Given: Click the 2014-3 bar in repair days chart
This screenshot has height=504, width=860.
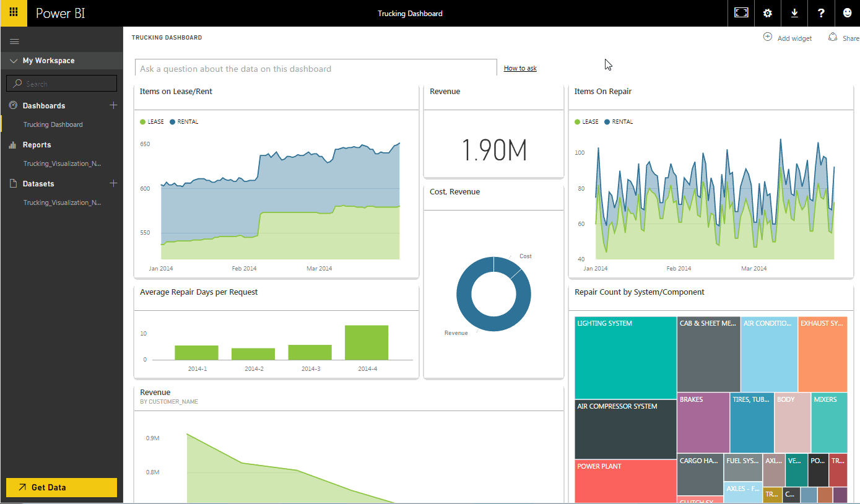Looking at the screenshot, I should (310, 352).
